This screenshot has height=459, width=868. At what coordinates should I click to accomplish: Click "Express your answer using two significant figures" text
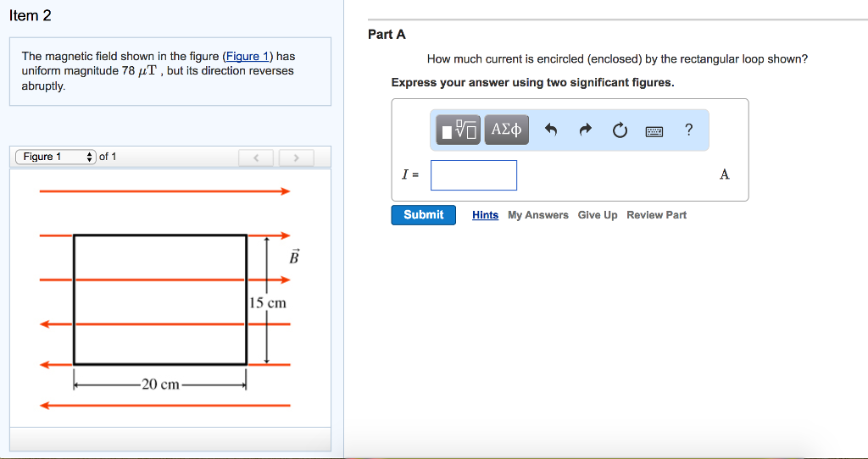click(532, 83)
